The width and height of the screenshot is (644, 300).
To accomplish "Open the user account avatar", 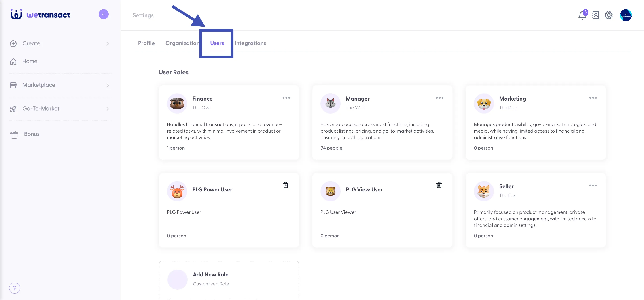I will (x=626, y=15).
